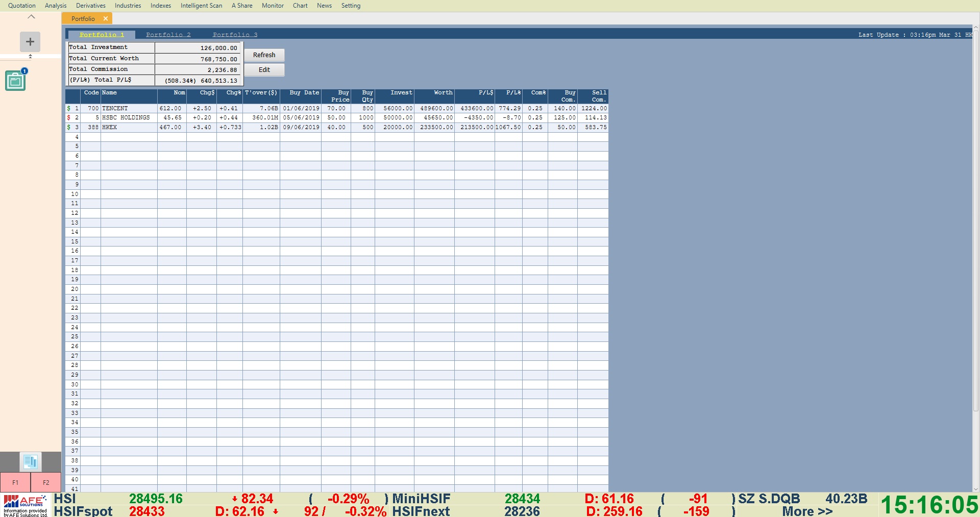Click the 09/06/2019 buy date cell
Screen dimensions: 980x517
coord(301,127)
